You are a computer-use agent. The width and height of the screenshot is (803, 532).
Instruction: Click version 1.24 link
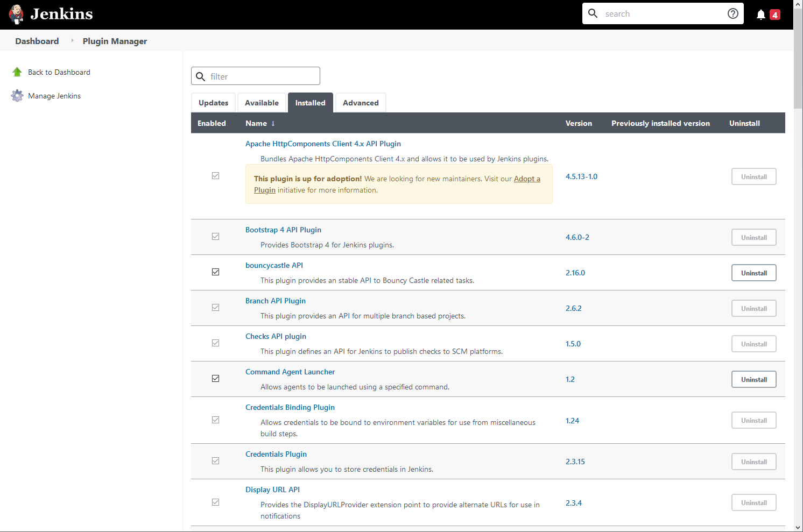pyautogui.click(x=572, y=421)
